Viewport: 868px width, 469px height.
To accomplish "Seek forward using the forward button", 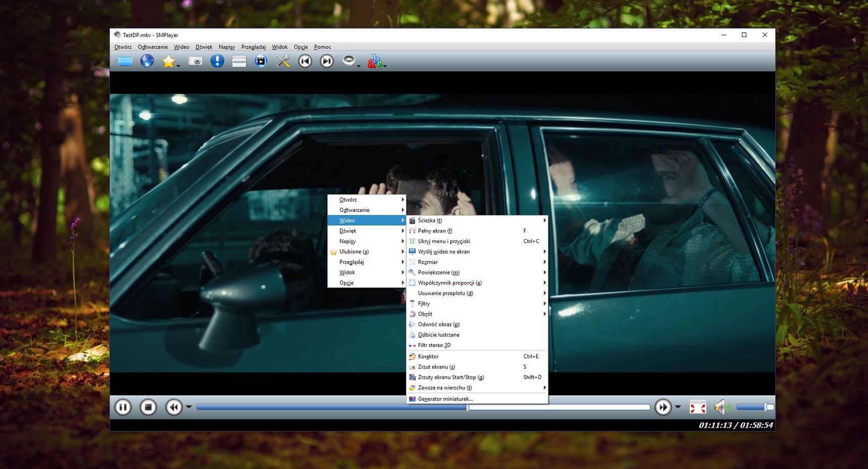I will coord(663,407).
